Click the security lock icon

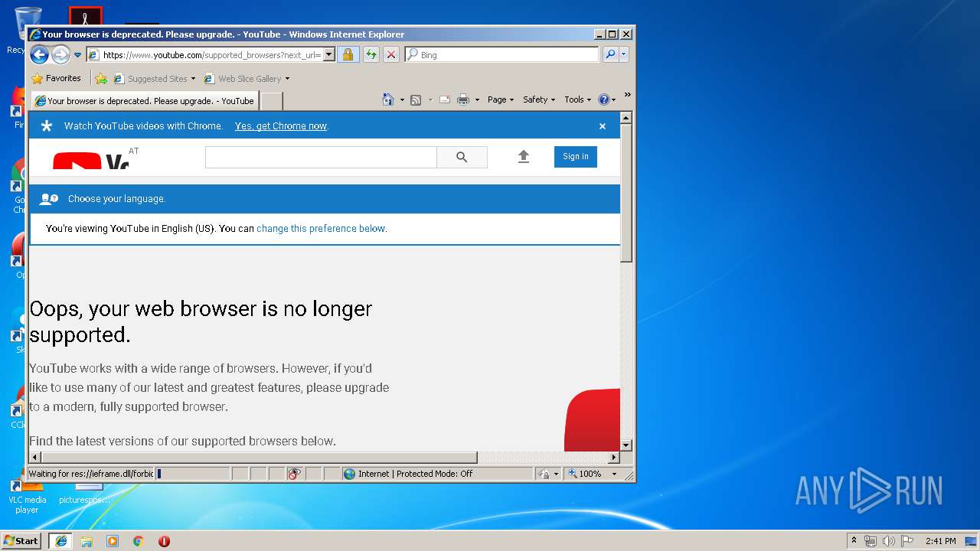coord(348,54)
